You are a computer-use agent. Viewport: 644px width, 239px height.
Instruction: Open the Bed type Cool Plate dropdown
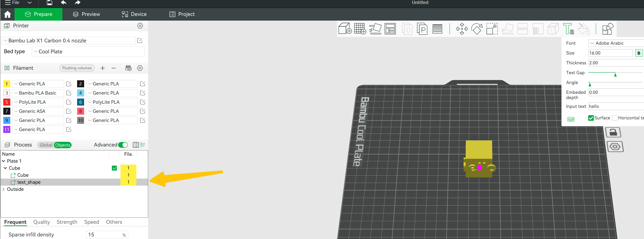click(x=88, y=51)
